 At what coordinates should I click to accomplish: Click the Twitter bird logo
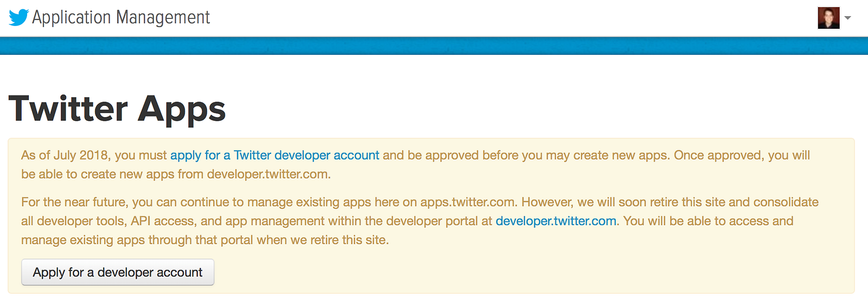[18, 17]
